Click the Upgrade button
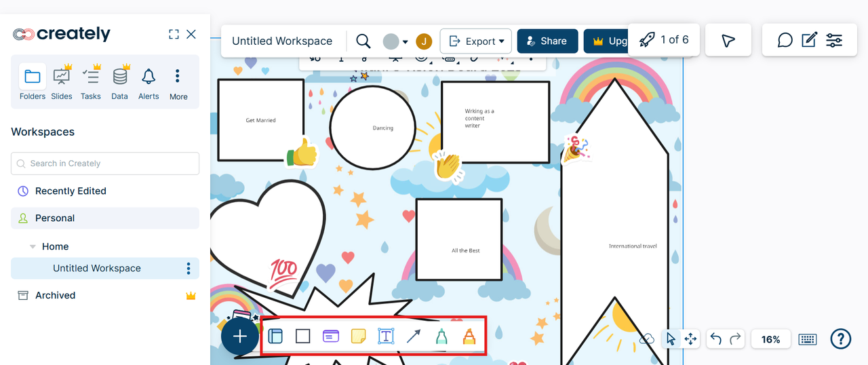This screenshot has height=365, width=868. (606, 41)
